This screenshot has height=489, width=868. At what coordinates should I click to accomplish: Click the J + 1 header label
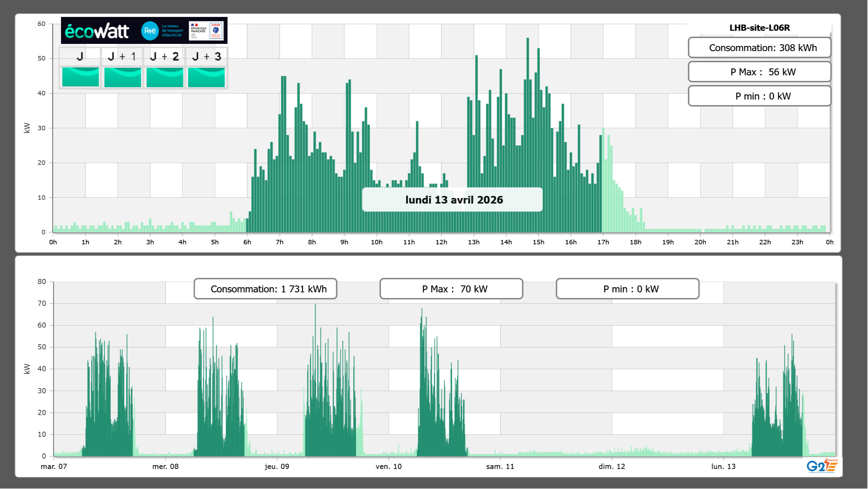tap(122, 56)
